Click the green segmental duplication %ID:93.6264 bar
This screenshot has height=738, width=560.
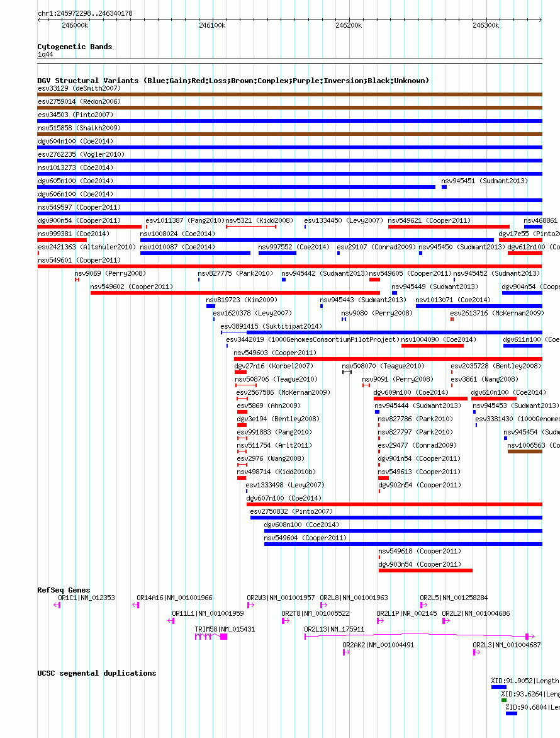click(x=503, y=700)
